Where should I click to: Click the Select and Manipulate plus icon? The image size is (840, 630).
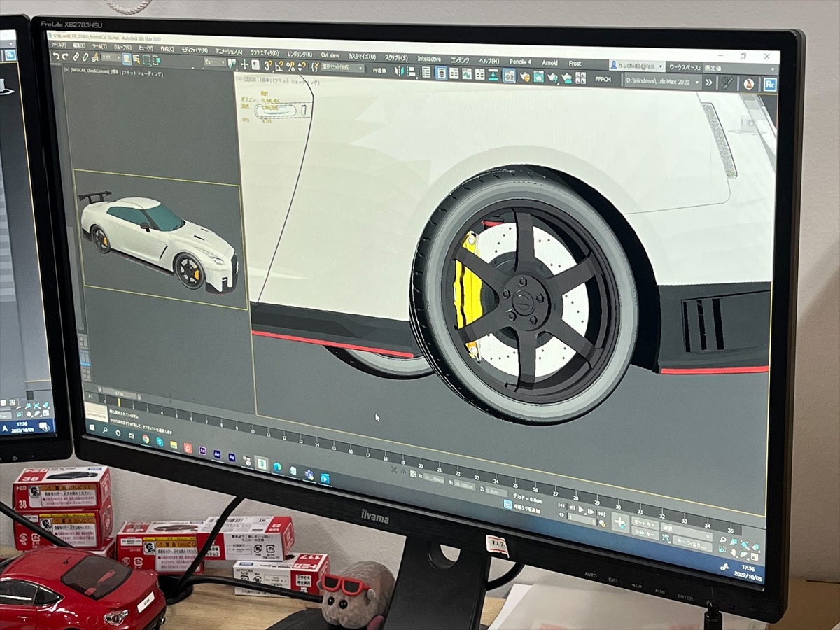click(244, 65)
